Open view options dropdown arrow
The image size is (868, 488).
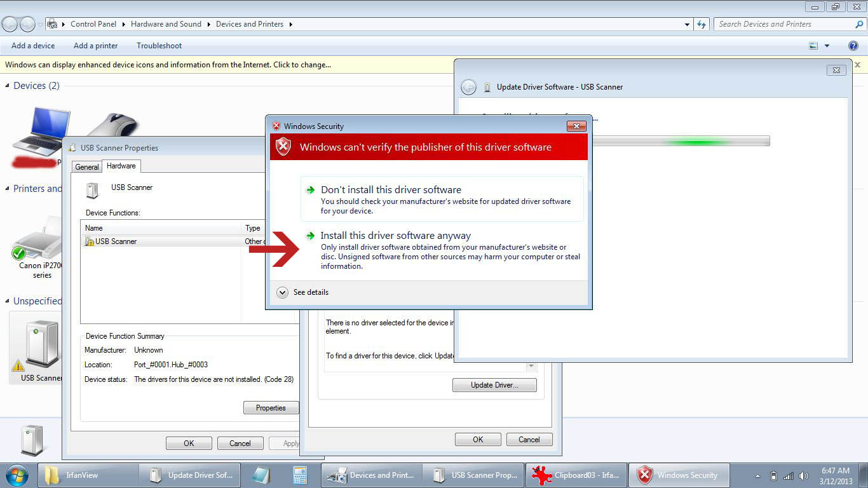827,46
